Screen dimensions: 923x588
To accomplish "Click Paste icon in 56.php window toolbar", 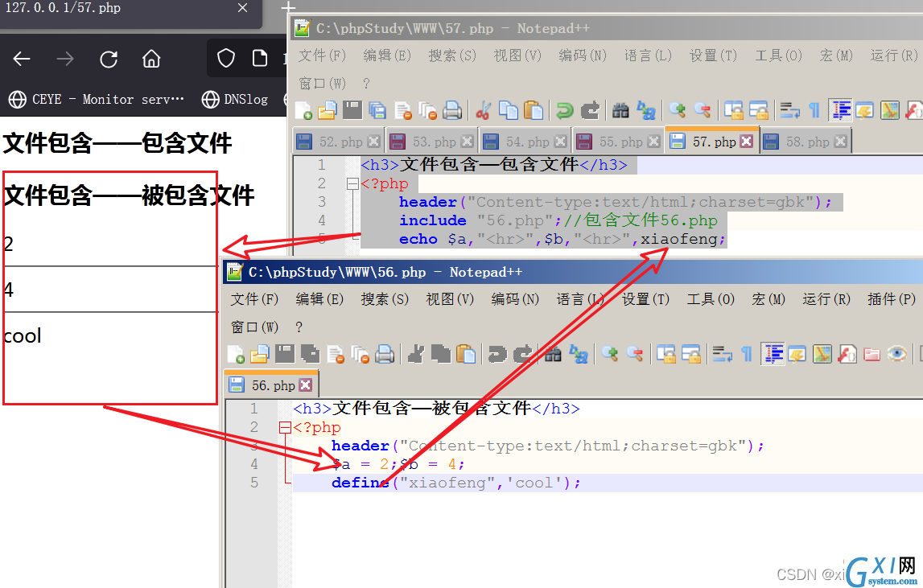I will tap(466, 354).
